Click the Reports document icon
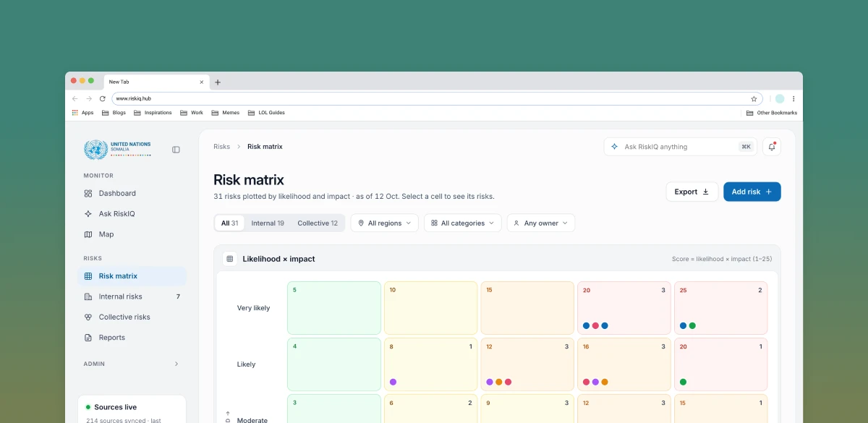Screen dimensions: 868x423 point(88,338)
